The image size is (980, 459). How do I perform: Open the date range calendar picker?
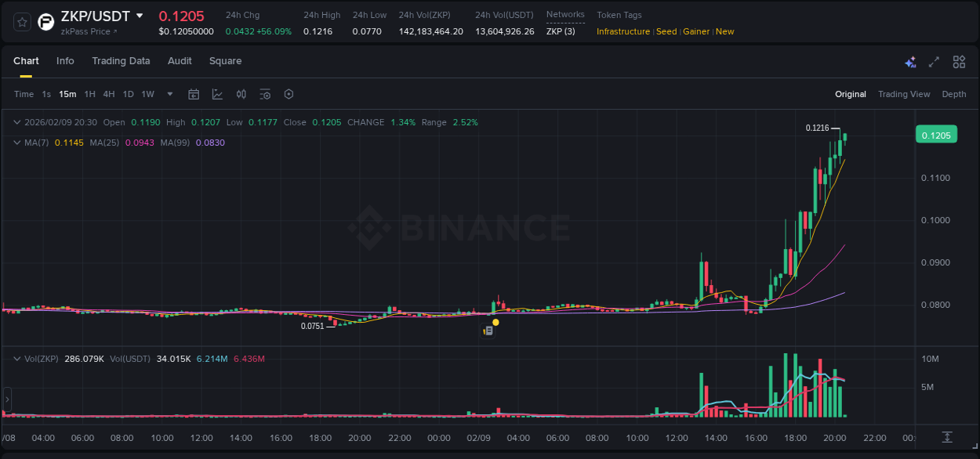[x=194, y=94]
